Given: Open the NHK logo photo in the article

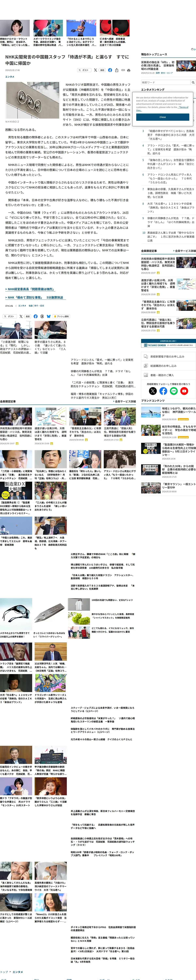Looking at the screenshot, I should (33, 100).
